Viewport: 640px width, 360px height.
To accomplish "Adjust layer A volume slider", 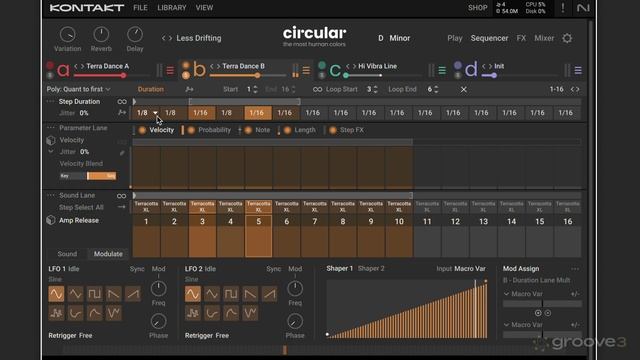I will (x=112, y=76).
